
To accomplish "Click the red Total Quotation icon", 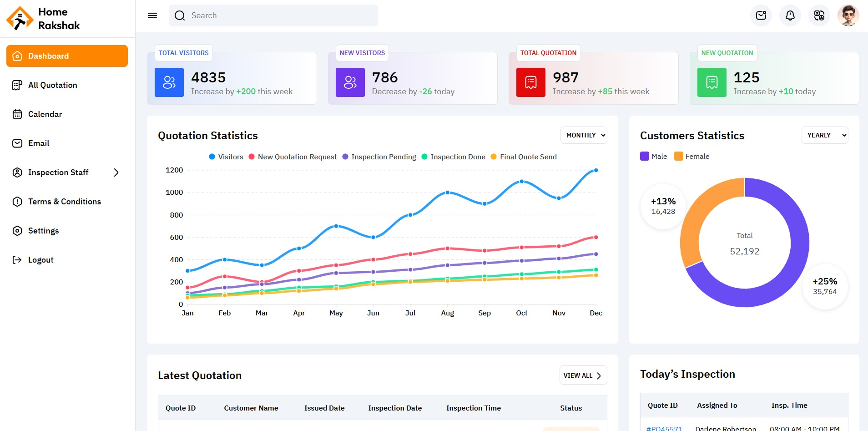I will [530, 82].
